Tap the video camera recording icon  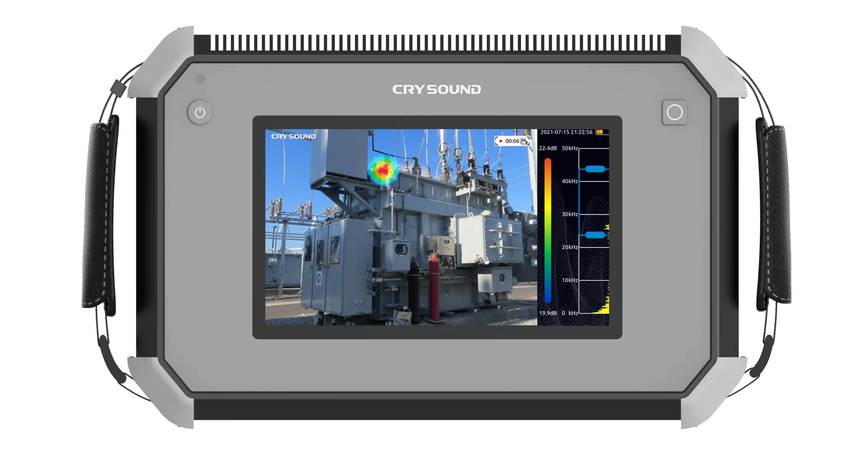click(x=524, y=141)
